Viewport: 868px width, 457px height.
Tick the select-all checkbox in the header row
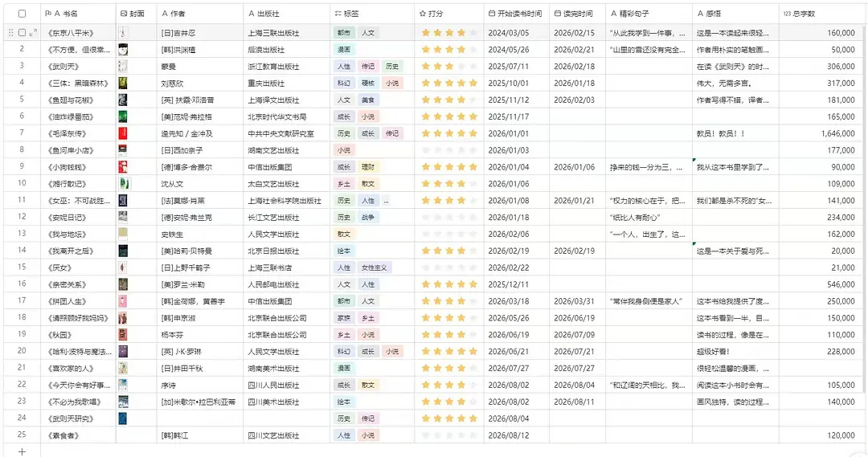click(23, 14)
